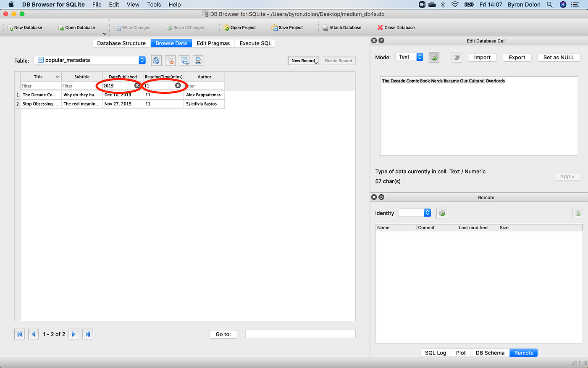Jump to the last record page
This screenshot has width=588, height=368.
click(87, 334)
